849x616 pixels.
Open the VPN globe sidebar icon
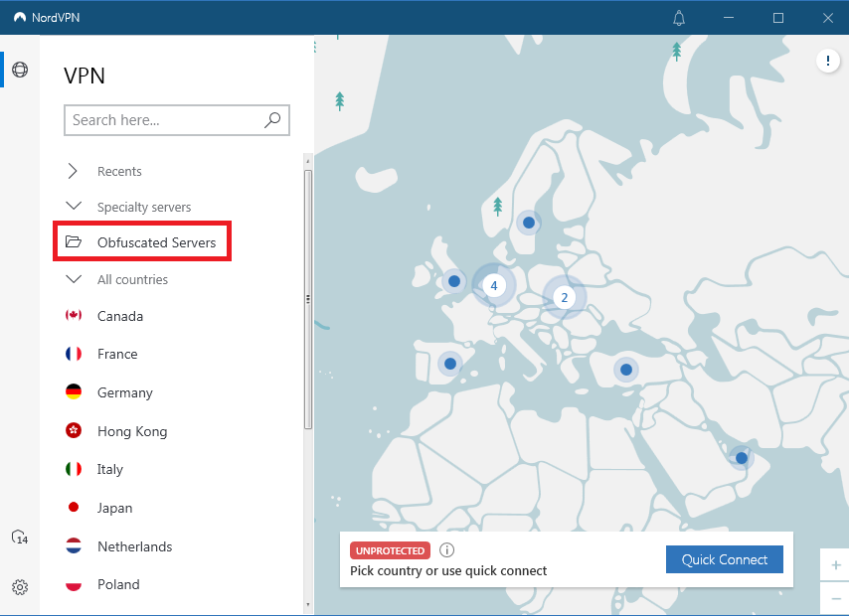point(20,70)
